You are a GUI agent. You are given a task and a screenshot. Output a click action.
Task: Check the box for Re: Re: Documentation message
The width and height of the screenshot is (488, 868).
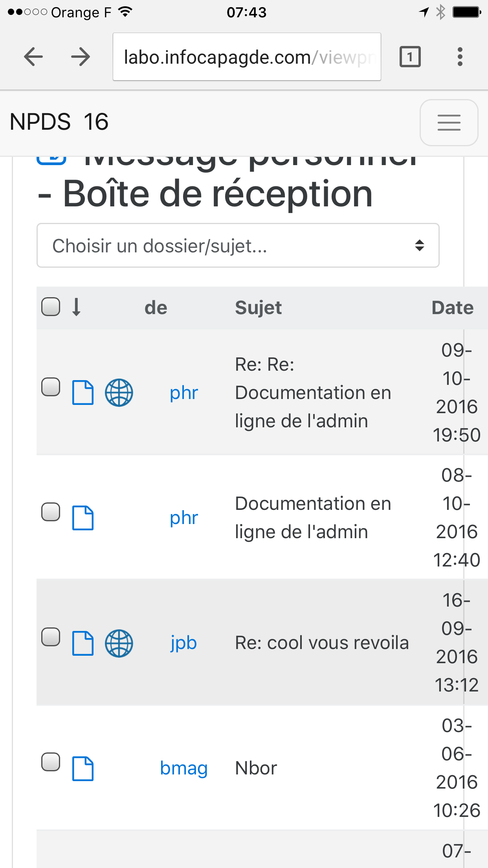[51, 387]
